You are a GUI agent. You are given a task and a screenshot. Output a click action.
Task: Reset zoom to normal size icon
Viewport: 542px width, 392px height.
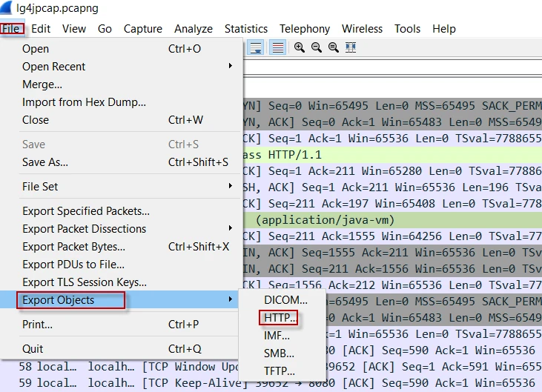(334, 47)
